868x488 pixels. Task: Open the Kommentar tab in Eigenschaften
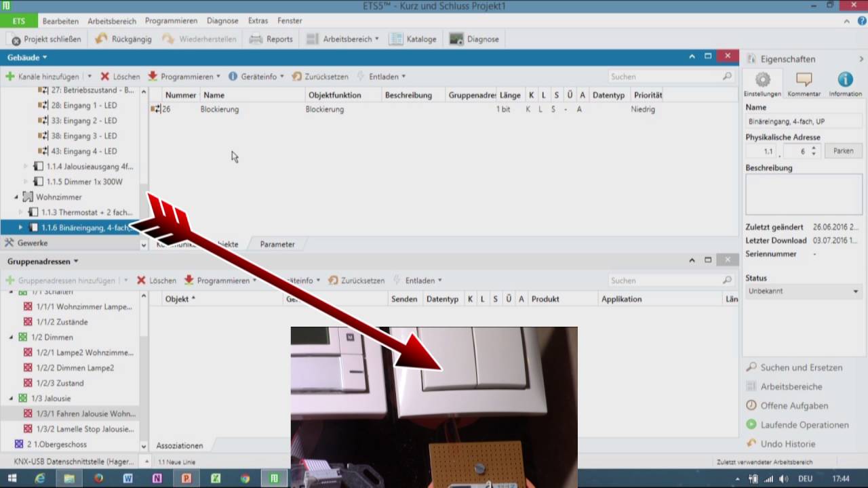[804, 85]
